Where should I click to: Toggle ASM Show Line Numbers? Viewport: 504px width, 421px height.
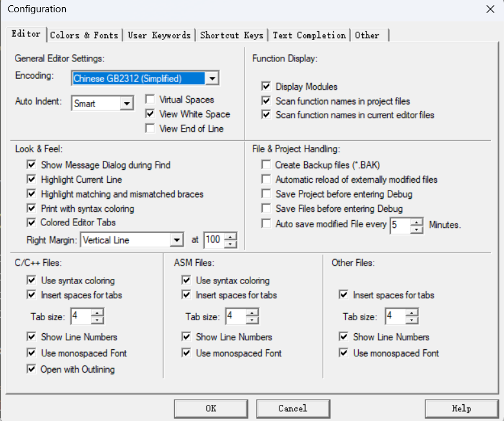click(x=186, y=337)
